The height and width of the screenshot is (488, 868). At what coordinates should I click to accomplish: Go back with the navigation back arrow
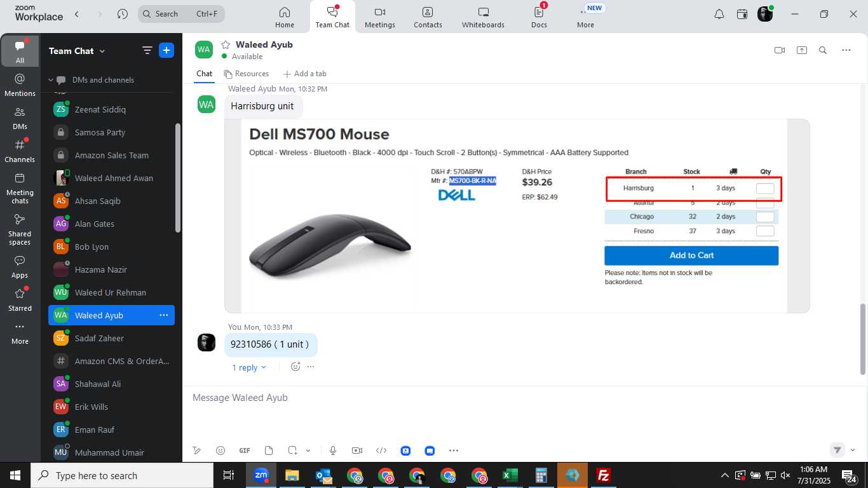pos(77,14)
